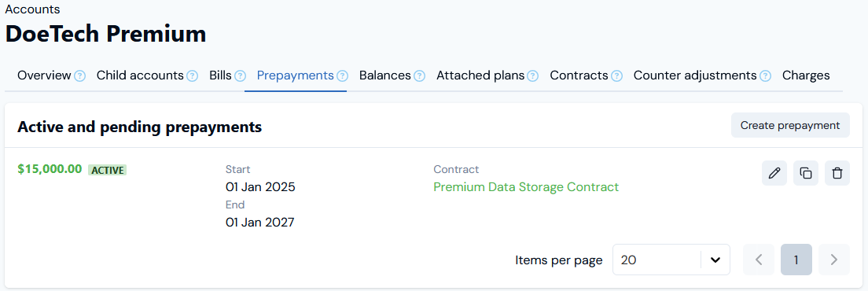This screenshot has height=291, width=868.
Task: Click the Create prepayment button
Action: [x=790, y=126]
